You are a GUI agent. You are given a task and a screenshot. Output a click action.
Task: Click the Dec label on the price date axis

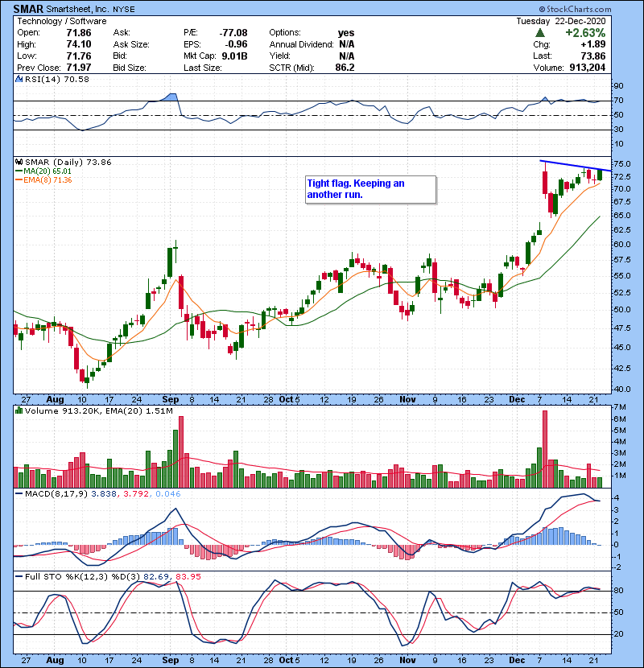click(517, 400)
